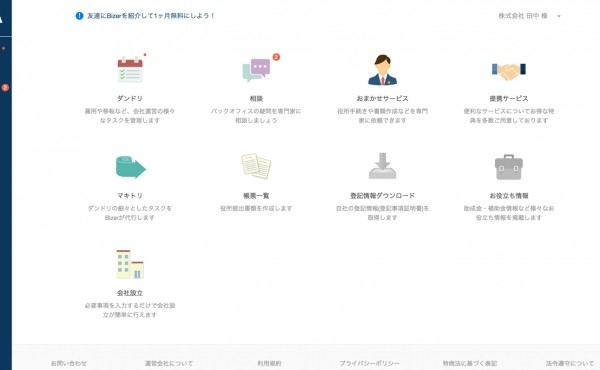Screen dimensions: 600x370
Task: Open the 帳票一覧 documents icon
Action: (x=256, y=166)
